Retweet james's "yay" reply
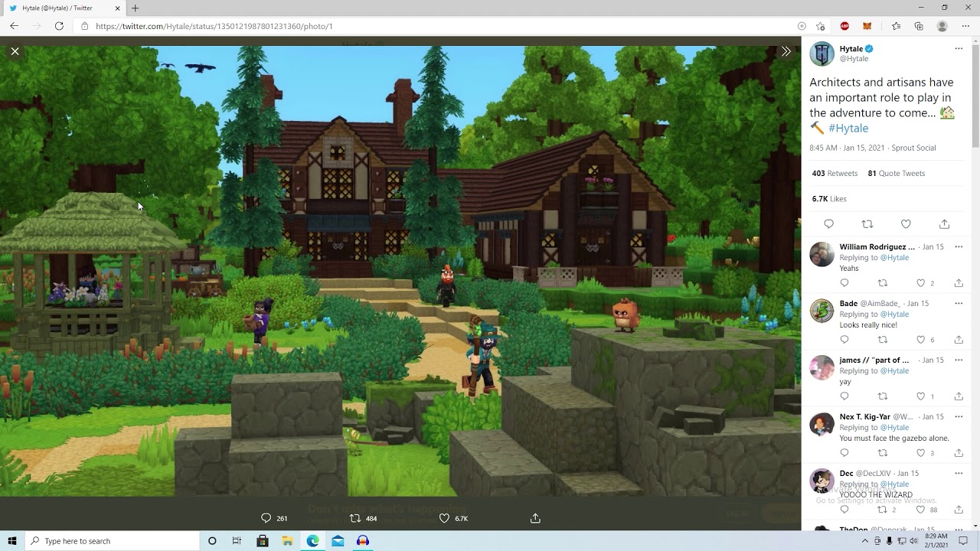 click(x=883, y=396)
